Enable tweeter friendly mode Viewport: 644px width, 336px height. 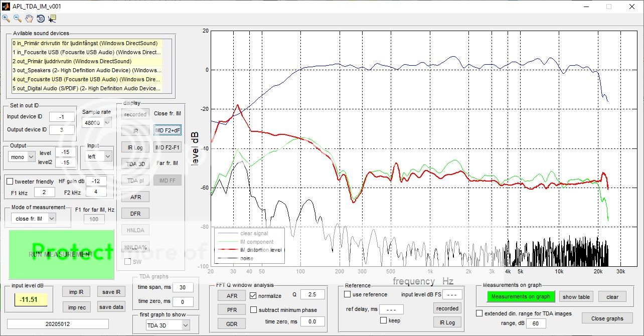(9, 182)
